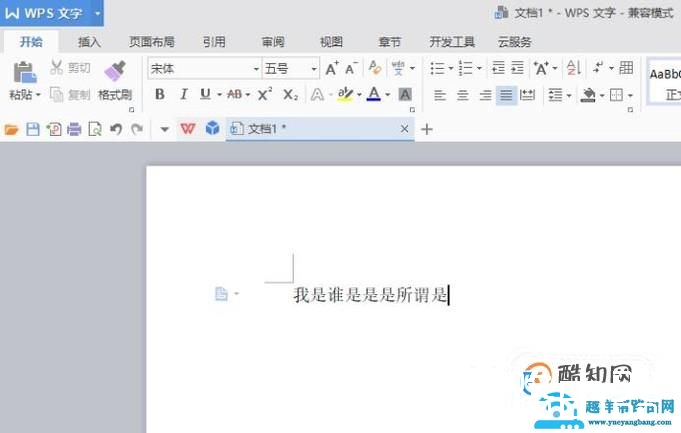The height and width of the screenshot is (433, 681).
Task: Apply the yellow highlight color
Action: click(345, 94)
